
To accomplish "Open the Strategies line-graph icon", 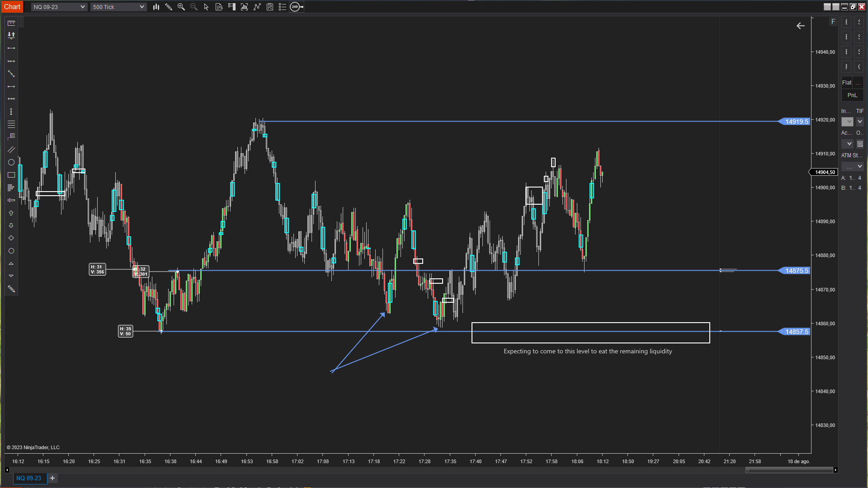I will point(257,7).
